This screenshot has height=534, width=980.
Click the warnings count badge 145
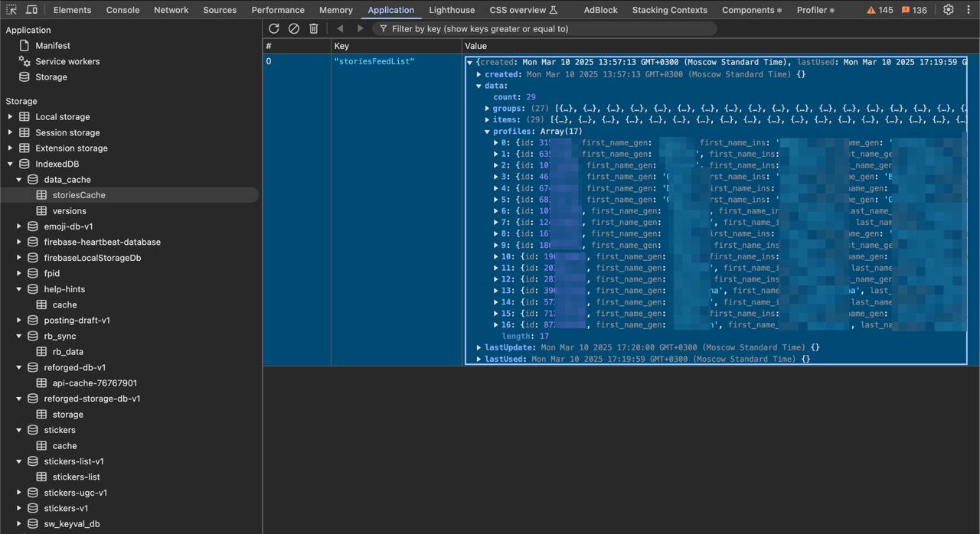coord(880,10)
